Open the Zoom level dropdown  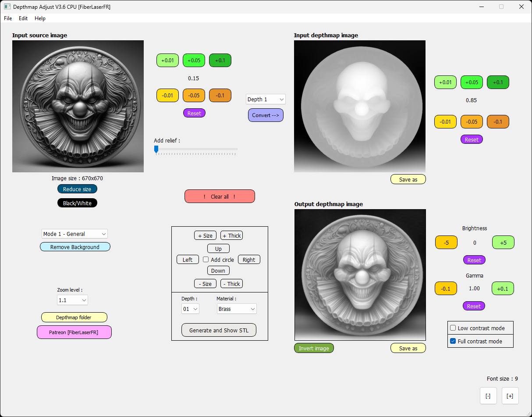point(72,300)
